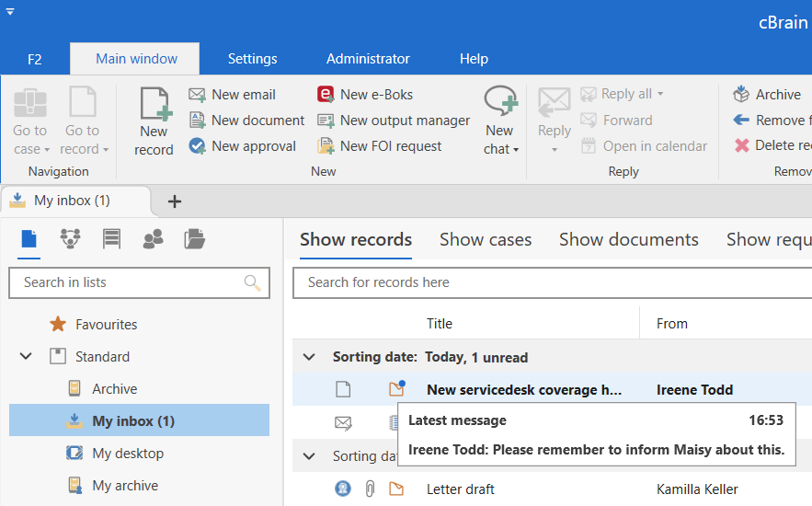Screen dimensions: 812x506
Task: Collapse the Sorting date Today group
Action: (x=309, y=357)
